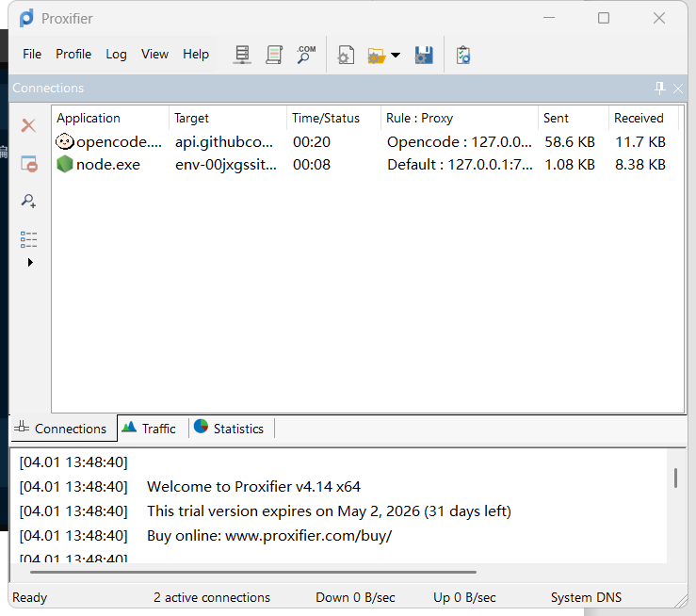Open Proxification Rules icon

(274, 55)
